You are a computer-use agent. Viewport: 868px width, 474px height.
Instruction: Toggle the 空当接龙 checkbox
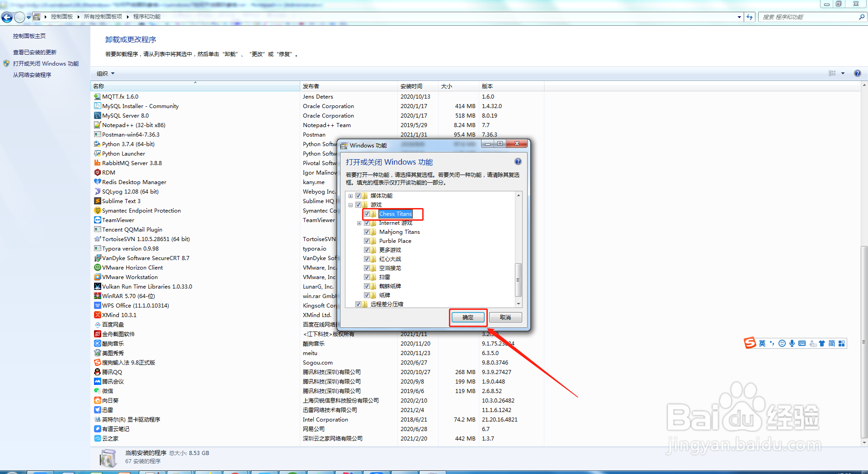pos(367,268)
